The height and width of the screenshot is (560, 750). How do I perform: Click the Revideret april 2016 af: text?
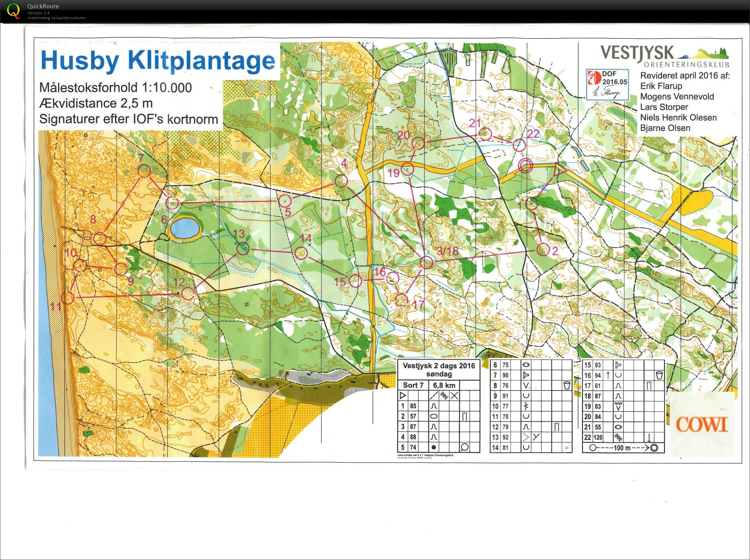click(685, 75)
